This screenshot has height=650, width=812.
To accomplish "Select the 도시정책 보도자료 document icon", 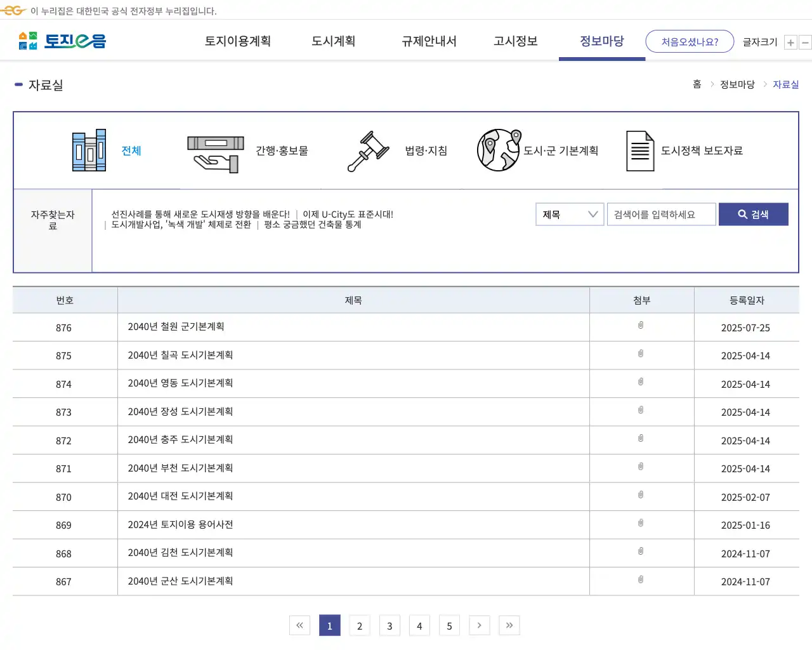I will (640, 150).
